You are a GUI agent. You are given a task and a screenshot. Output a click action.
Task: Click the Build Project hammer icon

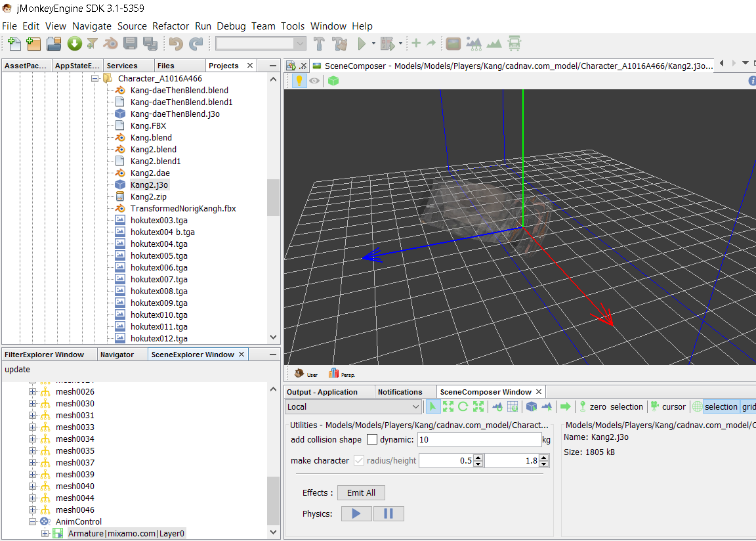(319, 44)
